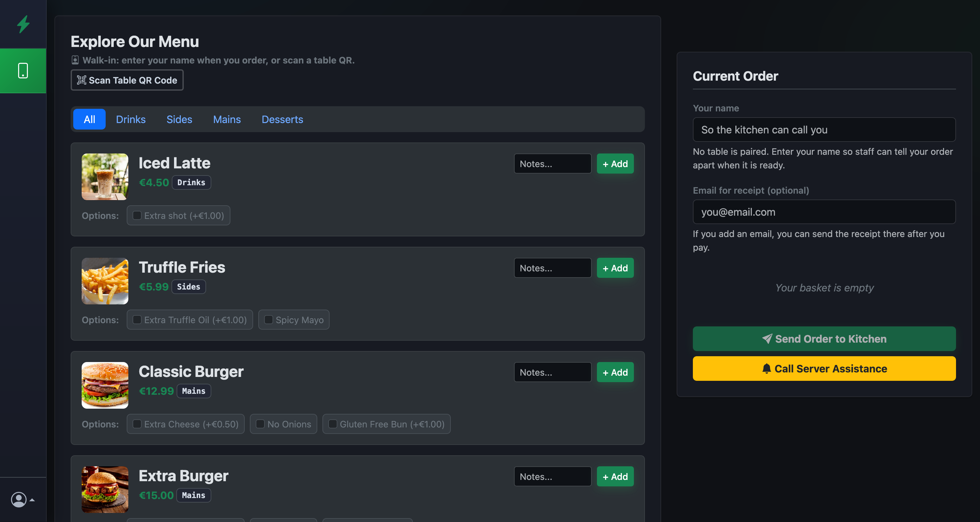Click the Mains badge on Extra Burger
The height and width of the screenshot is (522, 980).
pos(194,495)
